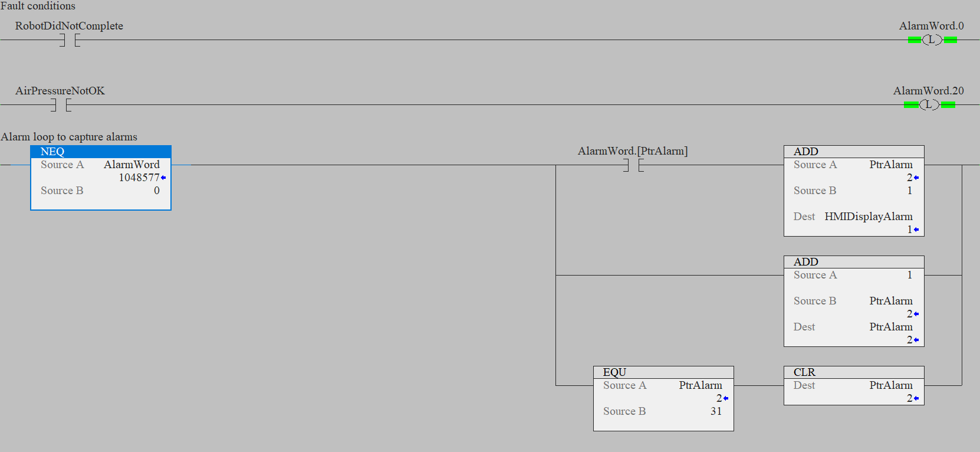980x452 pixels.
Task: Select the NEQ instruction header
Action: click(52, 152)
